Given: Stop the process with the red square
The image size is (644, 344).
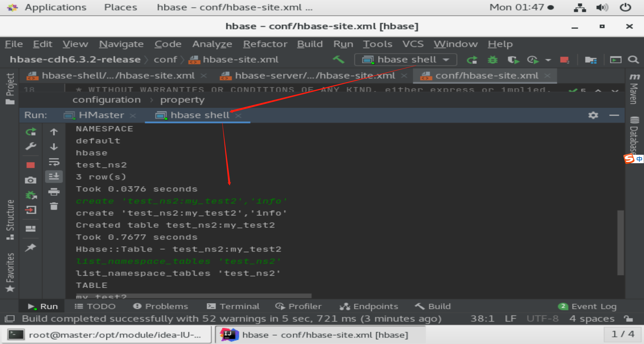Looking at the screenshot, I should 30,165.
